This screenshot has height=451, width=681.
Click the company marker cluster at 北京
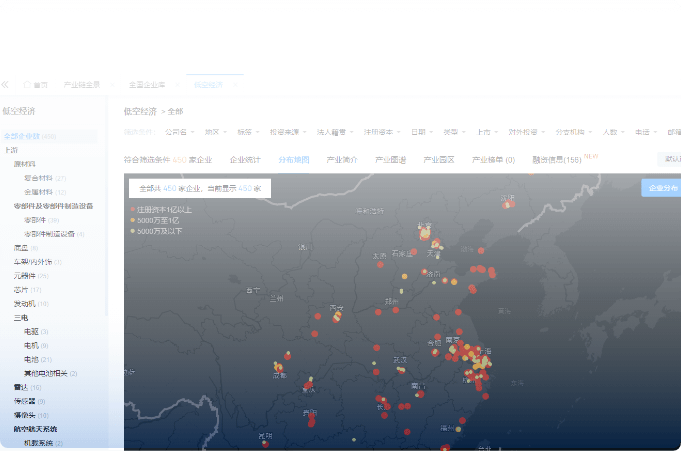tap(425, 234)
